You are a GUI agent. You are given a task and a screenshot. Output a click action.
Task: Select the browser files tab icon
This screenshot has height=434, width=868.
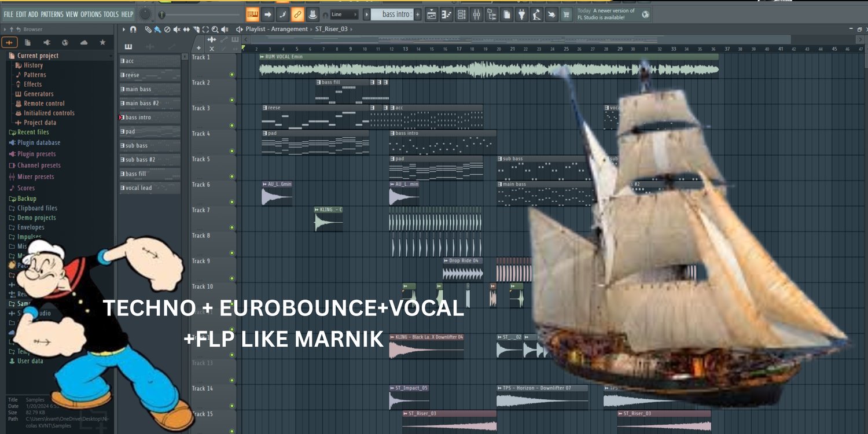[x=28, y=42]
